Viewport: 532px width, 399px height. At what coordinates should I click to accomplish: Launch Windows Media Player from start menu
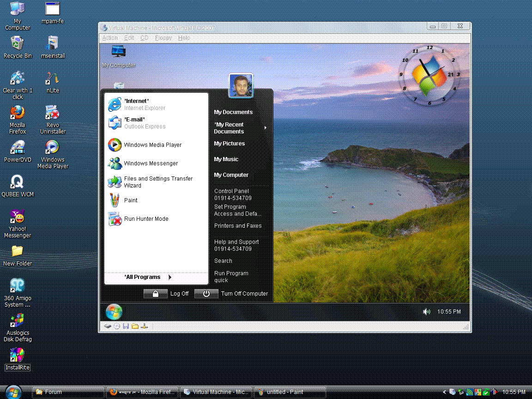point(156,145)
